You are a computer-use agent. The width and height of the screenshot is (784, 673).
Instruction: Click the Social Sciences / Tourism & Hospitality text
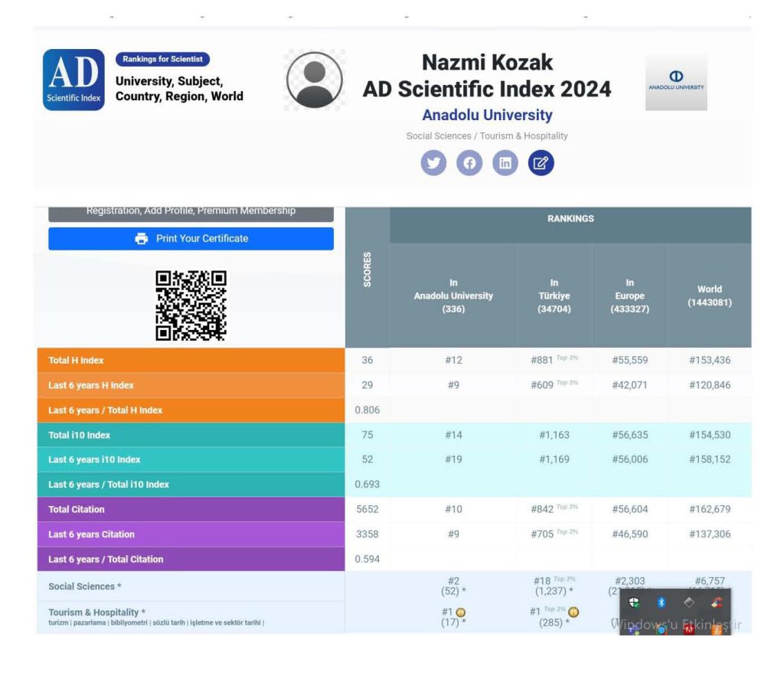(x=487, y=136)
